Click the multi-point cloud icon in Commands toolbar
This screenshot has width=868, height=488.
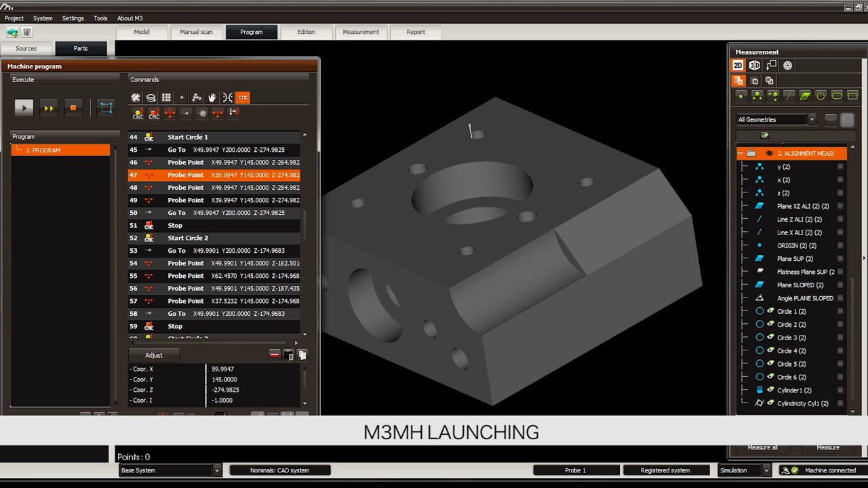tap(197, 98)
